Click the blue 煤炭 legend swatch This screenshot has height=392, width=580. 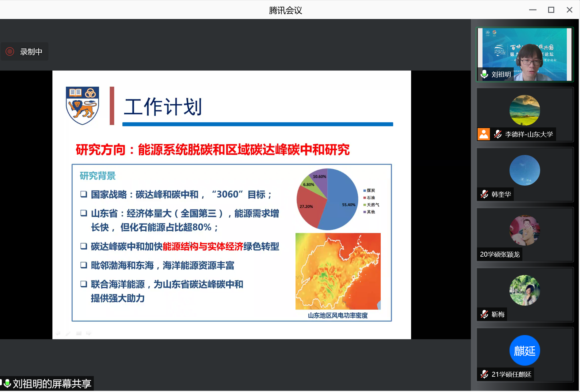coord(365,190)
